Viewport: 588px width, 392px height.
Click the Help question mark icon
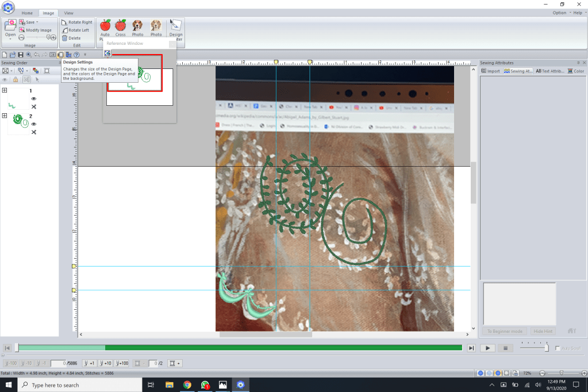coord(76,55)
